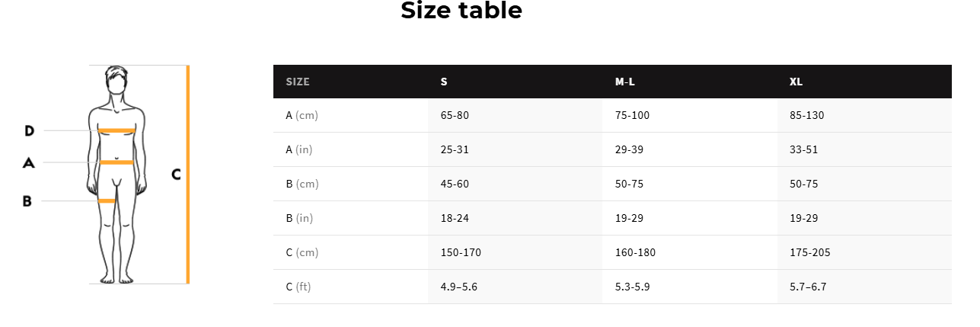This screenshot has height=327, width=980.
Task: Select the S size column header
Action: click(x=444, y=82)
